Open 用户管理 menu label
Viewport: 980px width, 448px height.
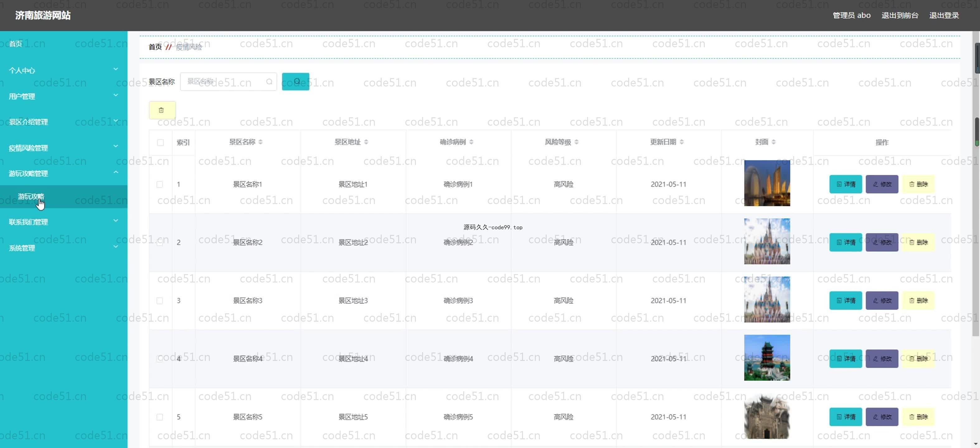tap(22, 96)
